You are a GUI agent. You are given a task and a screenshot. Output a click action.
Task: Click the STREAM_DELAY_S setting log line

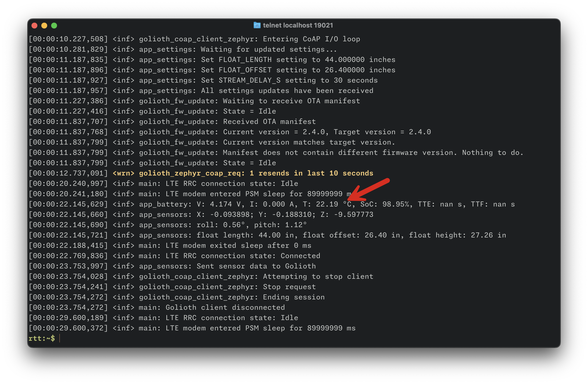coord(203,81)
